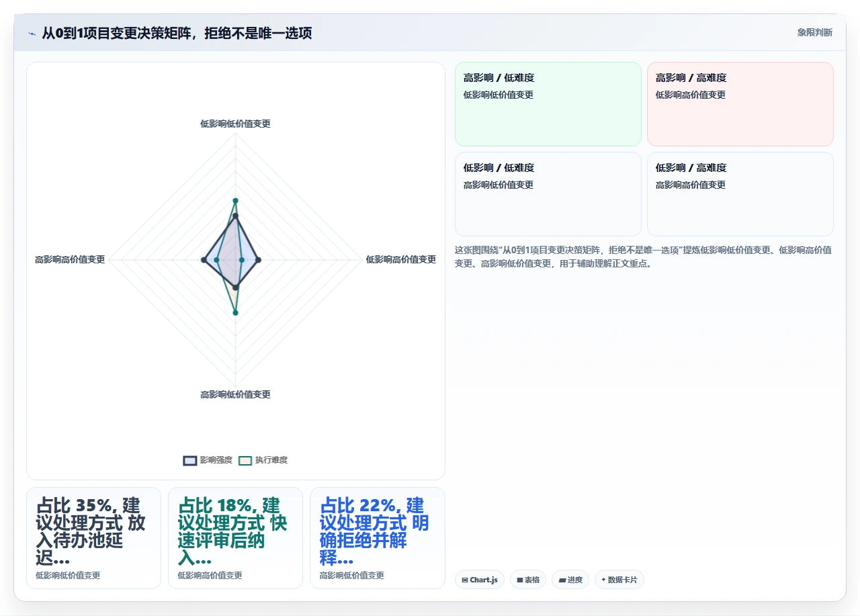The height and width of the screenshot is (616, 860).
Task: Click radar top axis label 低影响低价值变更
Action: pos(235,124)
